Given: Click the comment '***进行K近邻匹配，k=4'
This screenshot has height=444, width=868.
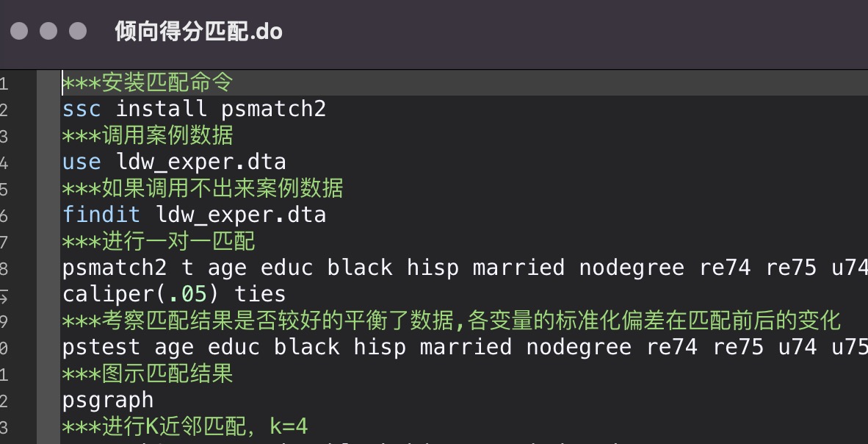Looking at the screenshot, I should 185,426.
